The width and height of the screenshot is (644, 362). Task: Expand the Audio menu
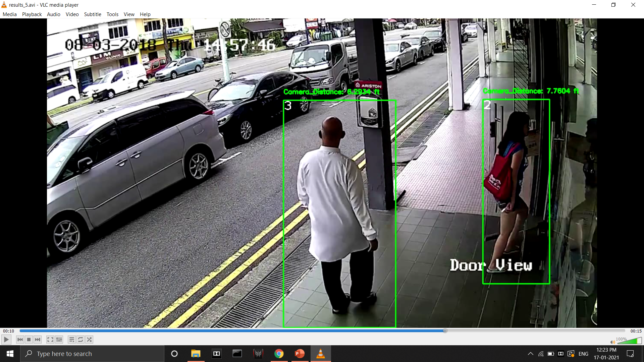click(x=53, y=14)
